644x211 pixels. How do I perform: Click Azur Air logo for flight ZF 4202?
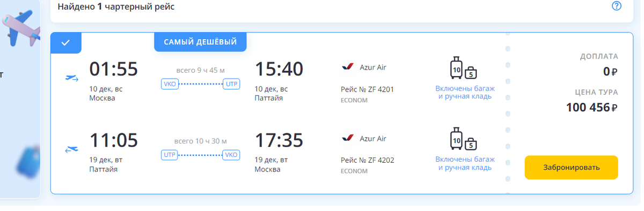coord(348,139)
